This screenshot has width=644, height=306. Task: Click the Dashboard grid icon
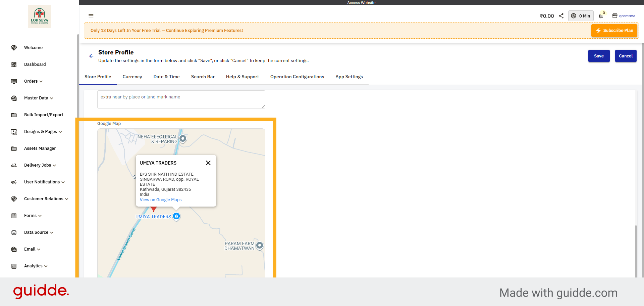(14, 64)
